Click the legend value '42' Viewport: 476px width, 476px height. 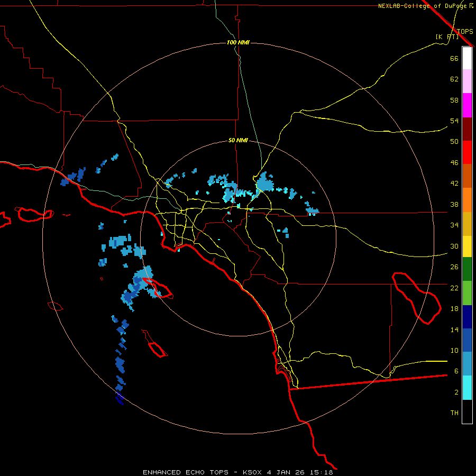point(454,184)
